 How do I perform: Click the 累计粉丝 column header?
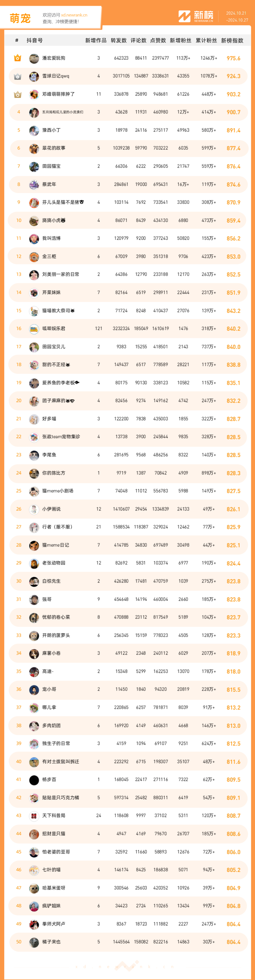click(x=206, y=40)
